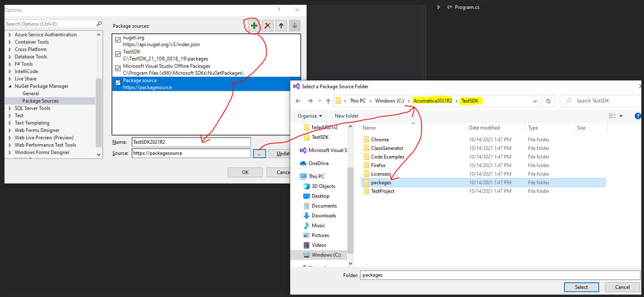Image resolution: width=644 pixels, height=297 pixels.
Task: Collapse NuGet Package Manager node
Action: click(x=10, y=86)
